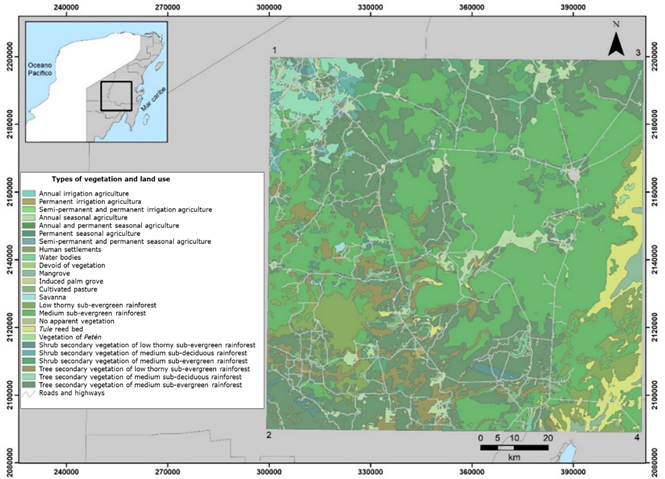Click the Savanna legend swatch
665x479 pixels.
click(30, 298)
